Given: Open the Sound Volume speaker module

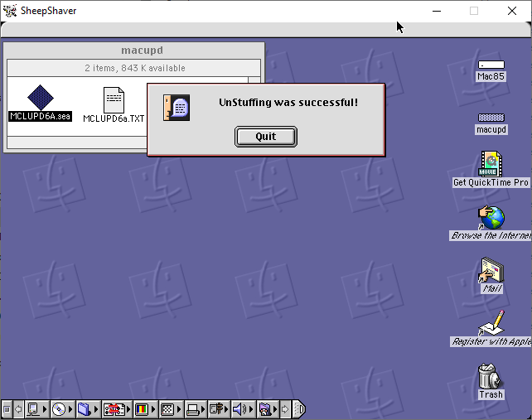Looking at the screenshot, I should coord(244,409).
